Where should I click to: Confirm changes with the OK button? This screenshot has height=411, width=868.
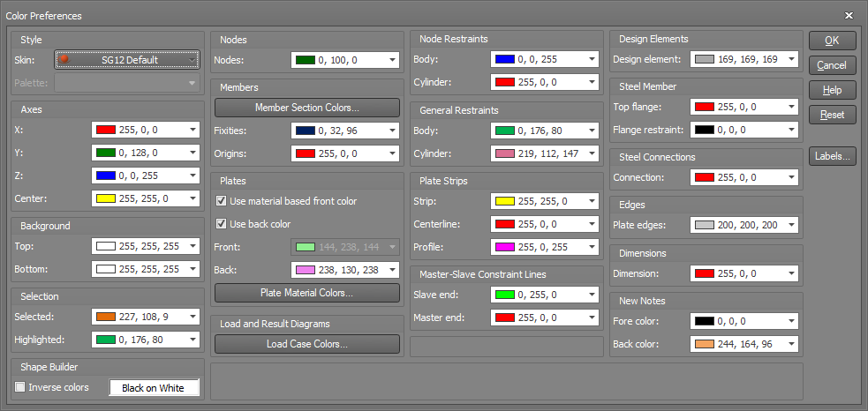[x=832, y=41]
